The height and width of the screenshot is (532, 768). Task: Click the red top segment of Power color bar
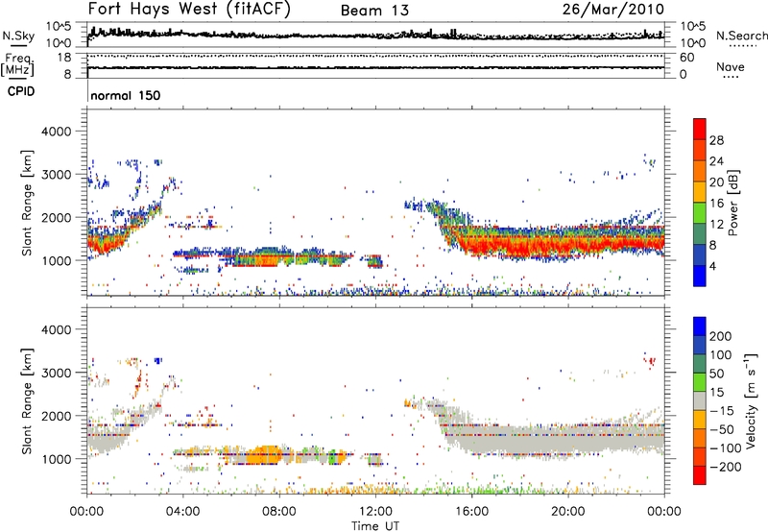click(x=700, y=129)
